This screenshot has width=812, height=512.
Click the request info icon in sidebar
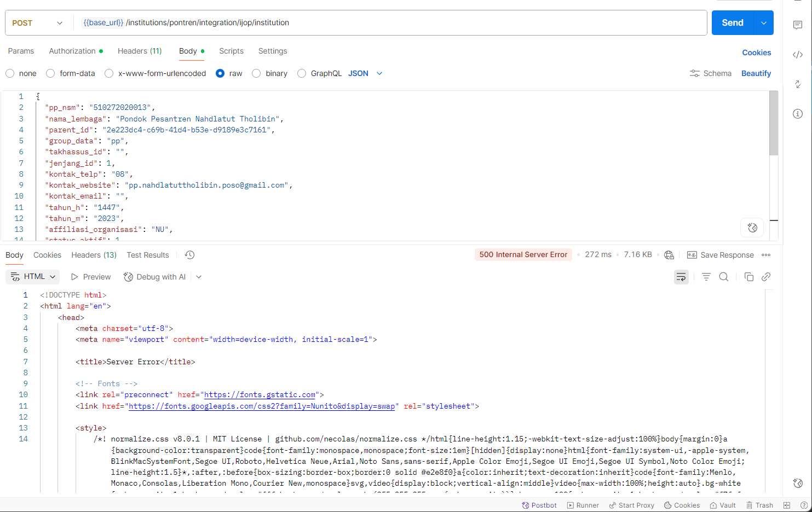click(x=798, y=114)
